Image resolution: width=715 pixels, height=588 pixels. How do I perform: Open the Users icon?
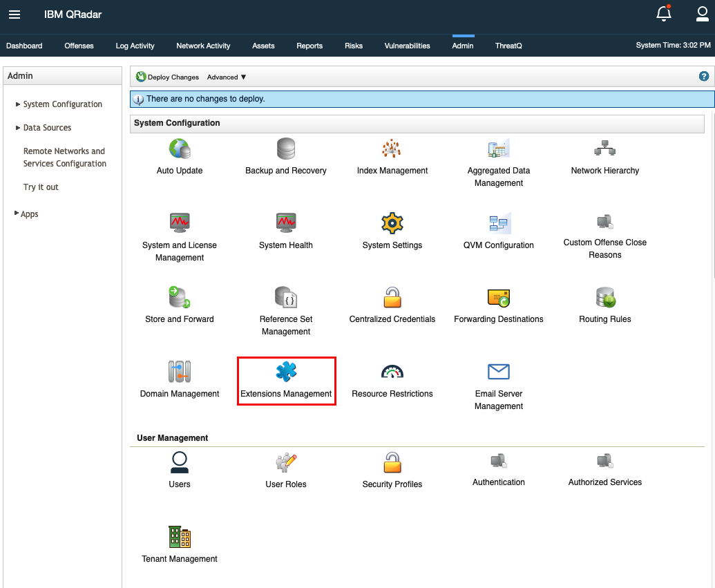tap(180, 462)
